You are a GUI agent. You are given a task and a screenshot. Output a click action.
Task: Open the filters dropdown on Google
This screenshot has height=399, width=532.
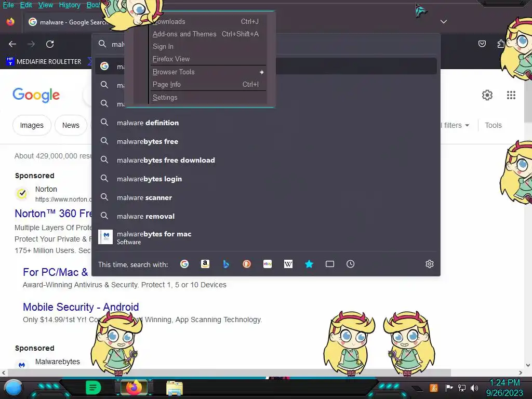(455, 125)
